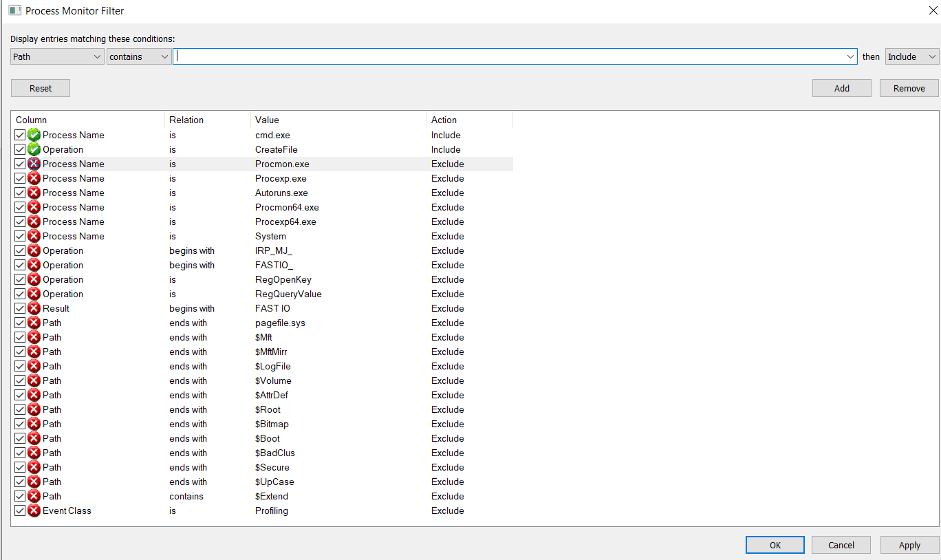The height and width of the screenshot is (560, 941).
Task: Click Process Monitor Filter title bar icon
Action: click(14, 11)
